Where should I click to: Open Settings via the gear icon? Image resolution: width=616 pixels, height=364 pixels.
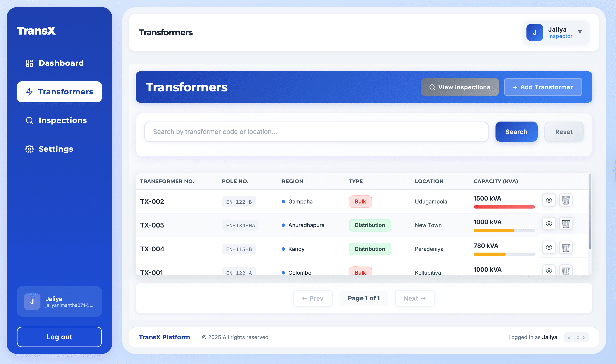pos(29,149)
